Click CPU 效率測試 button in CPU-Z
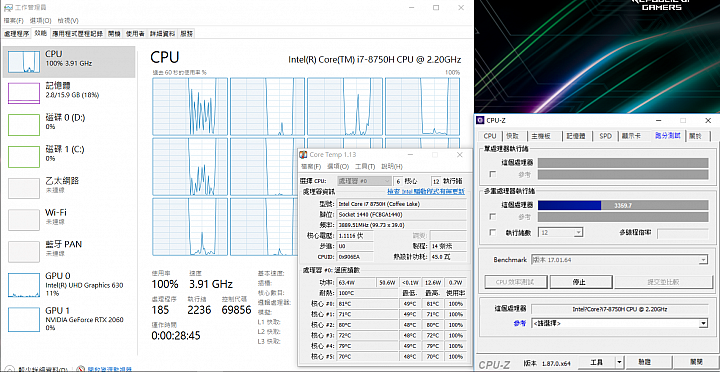The image size is (720, 372). tap(516, 282)
